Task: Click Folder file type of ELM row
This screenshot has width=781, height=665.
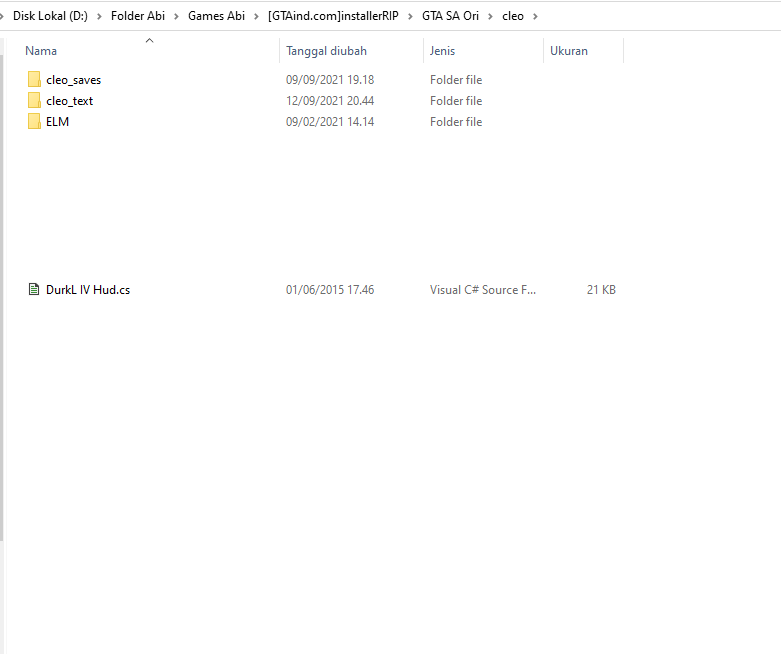Action: tap(456, 122)
